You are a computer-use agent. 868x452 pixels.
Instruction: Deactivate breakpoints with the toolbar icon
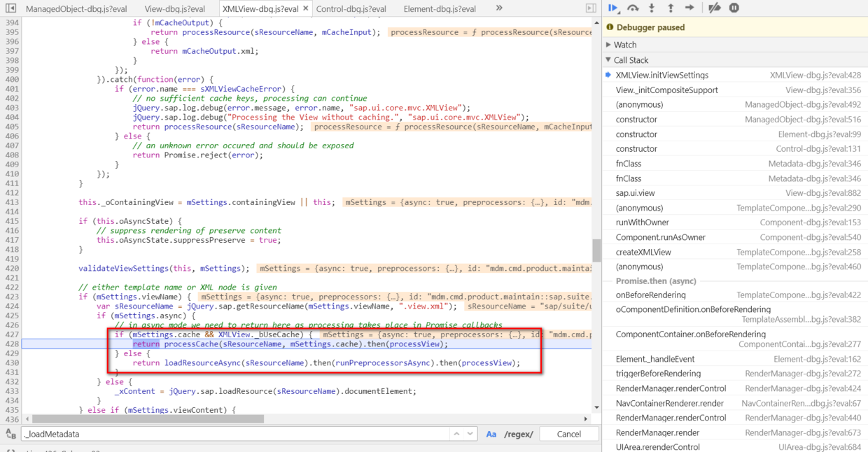click(x=714, y=8)
